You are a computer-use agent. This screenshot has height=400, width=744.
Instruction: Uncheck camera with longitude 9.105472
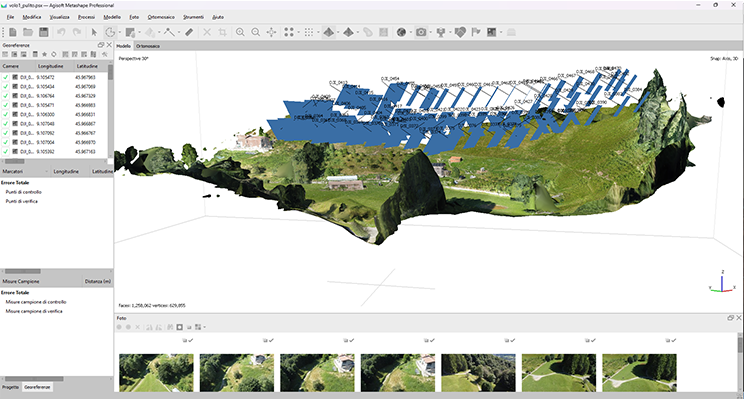point(6,77)
